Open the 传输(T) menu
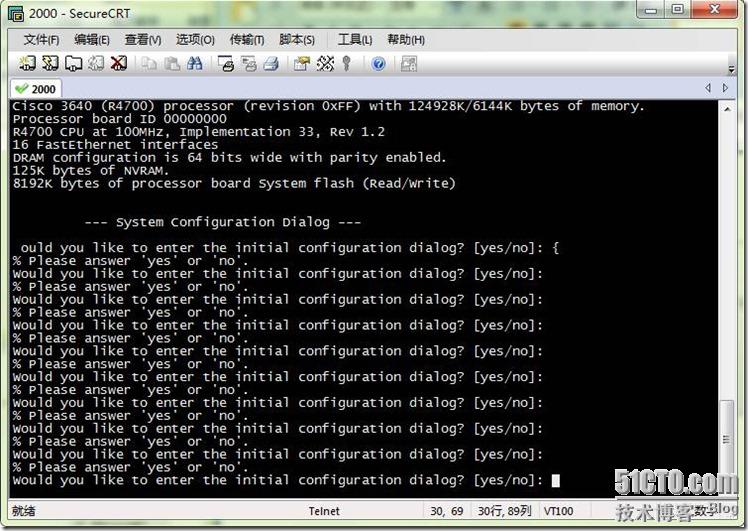The height and width of the screenshot is (531, 748). [247, 40]
